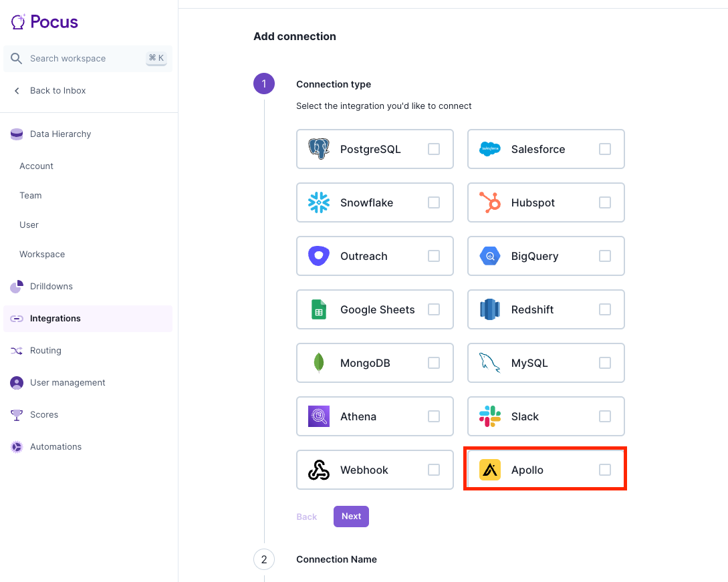Click the Connection Name step heading

pyautogui.click(x=336, y=559)
